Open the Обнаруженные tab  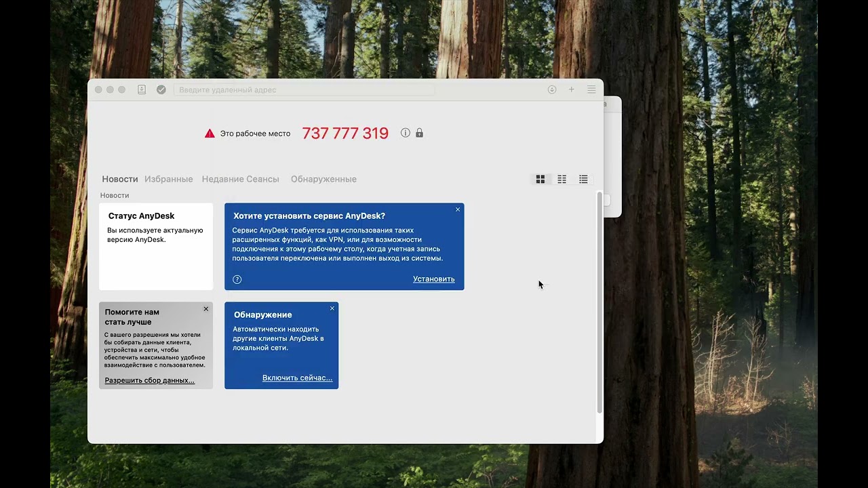323,179
